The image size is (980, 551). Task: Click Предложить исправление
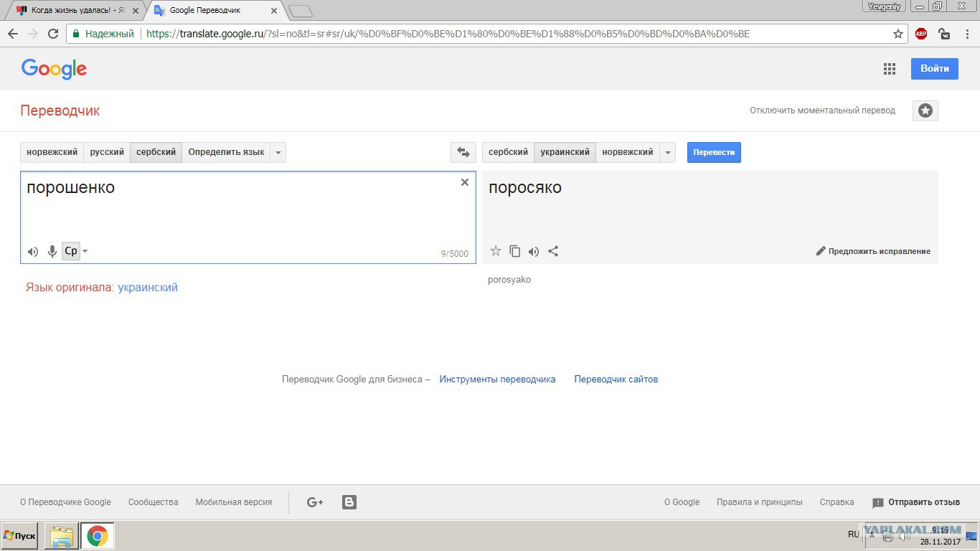tap(873, 251)
